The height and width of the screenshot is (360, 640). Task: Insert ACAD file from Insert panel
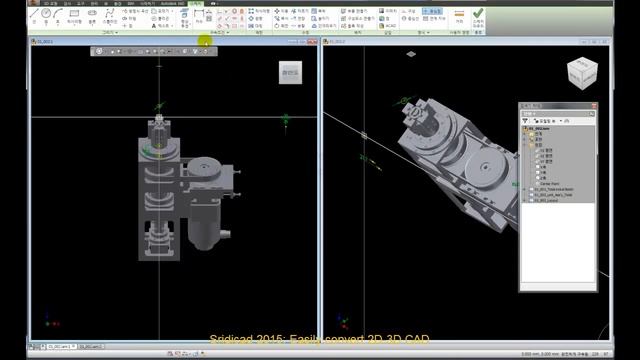coord(387,26)
